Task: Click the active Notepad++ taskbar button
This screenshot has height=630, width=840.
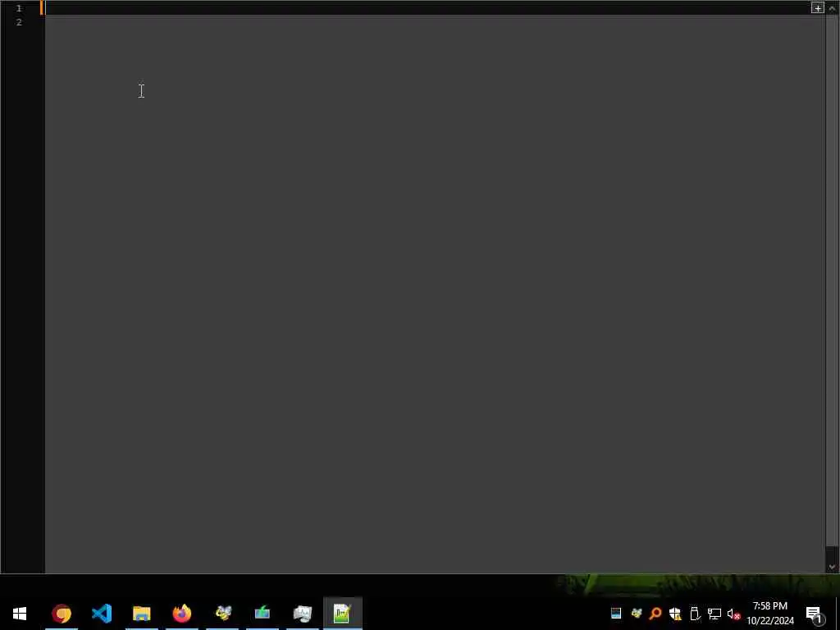Action: tap(343, 614)
